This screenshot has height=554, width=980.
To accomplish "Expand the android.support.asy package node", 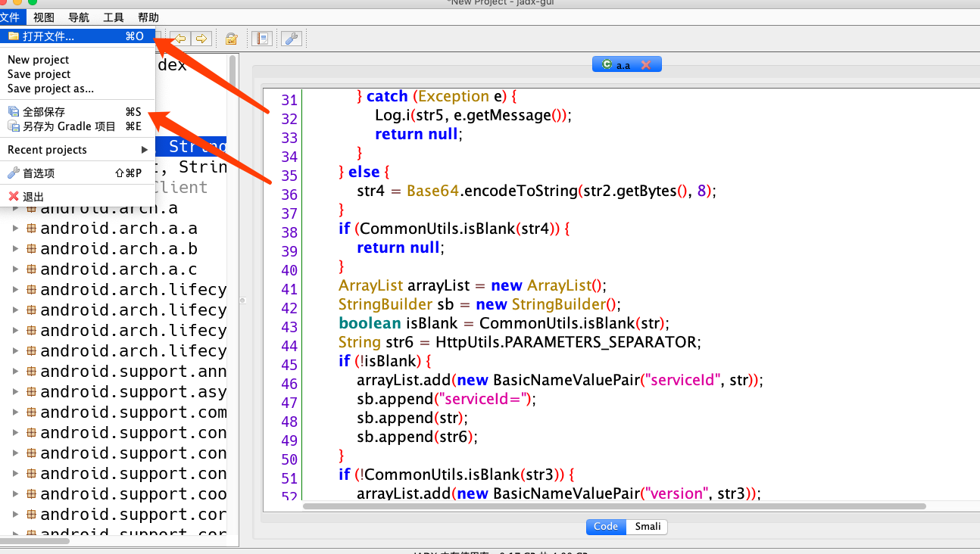I will tap(15, 391).
